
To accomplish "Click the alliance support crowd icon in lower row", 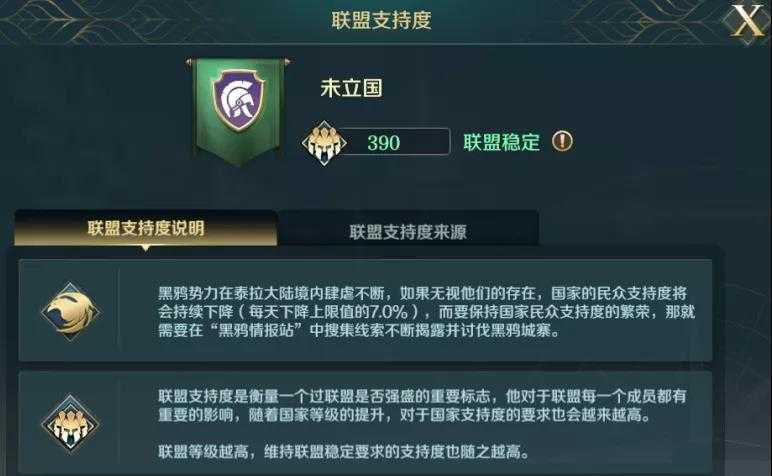I will tap(70, 424).
